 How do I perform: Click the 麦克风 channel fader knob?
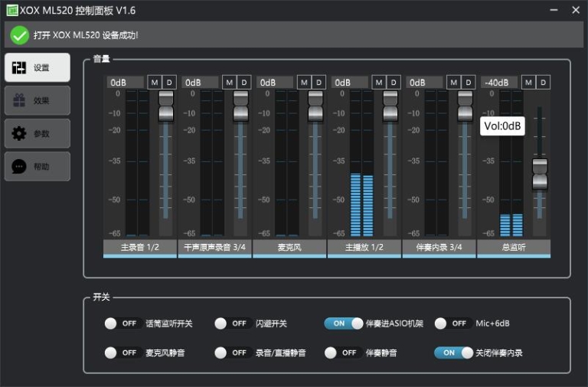click(x=315, y=106)
